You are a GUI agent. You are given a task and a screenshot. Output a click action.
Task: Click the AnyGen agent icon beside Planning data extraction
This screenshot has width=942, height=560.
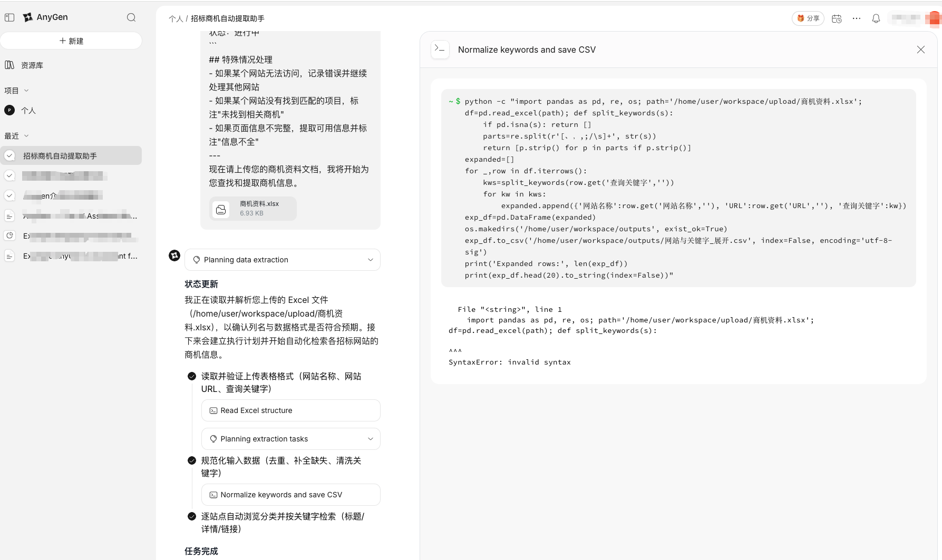coord(174,256)
